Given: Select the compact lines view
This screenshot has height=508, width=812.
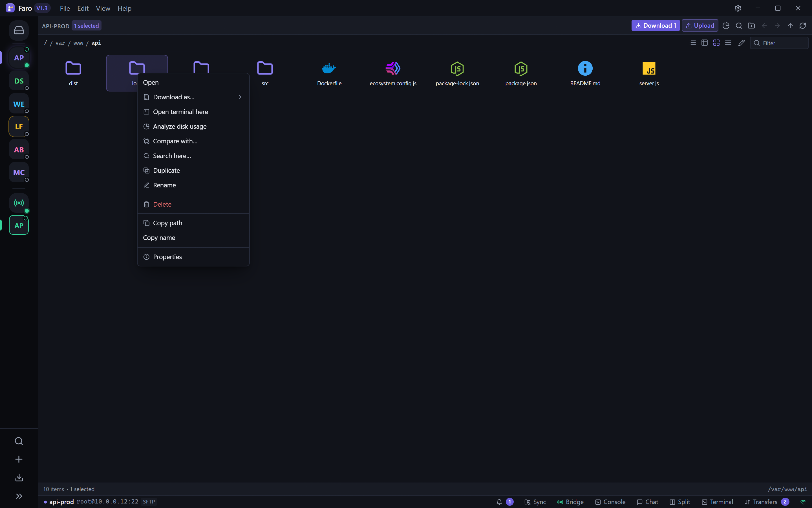Looking at the screenshot, I should [x=728, y=43].
